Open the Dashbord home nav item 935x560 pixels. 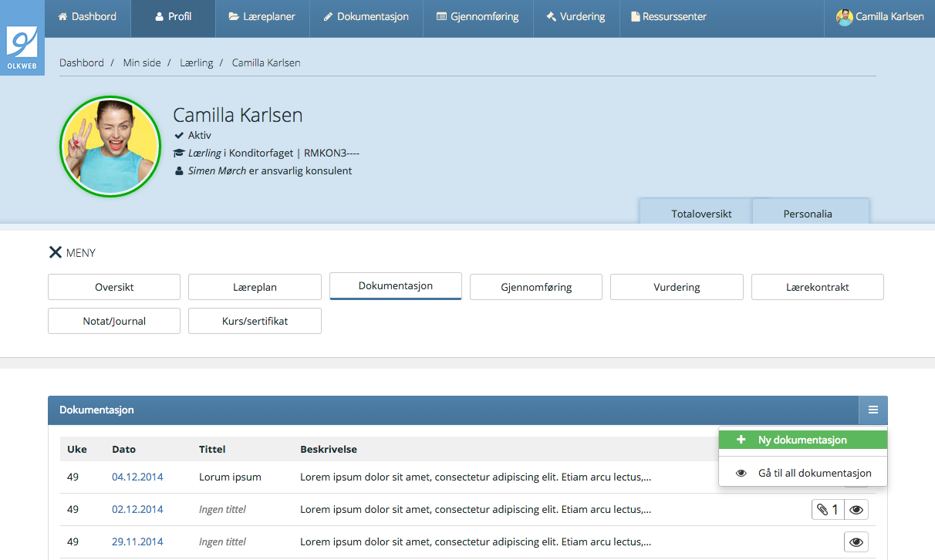[x=87, y=16]
